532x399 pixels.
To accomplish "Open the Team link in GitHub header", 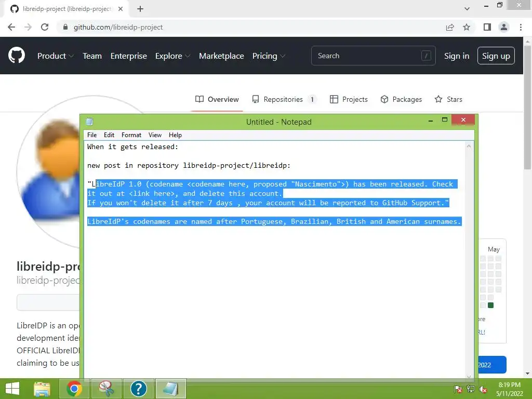I will [92, 56].
